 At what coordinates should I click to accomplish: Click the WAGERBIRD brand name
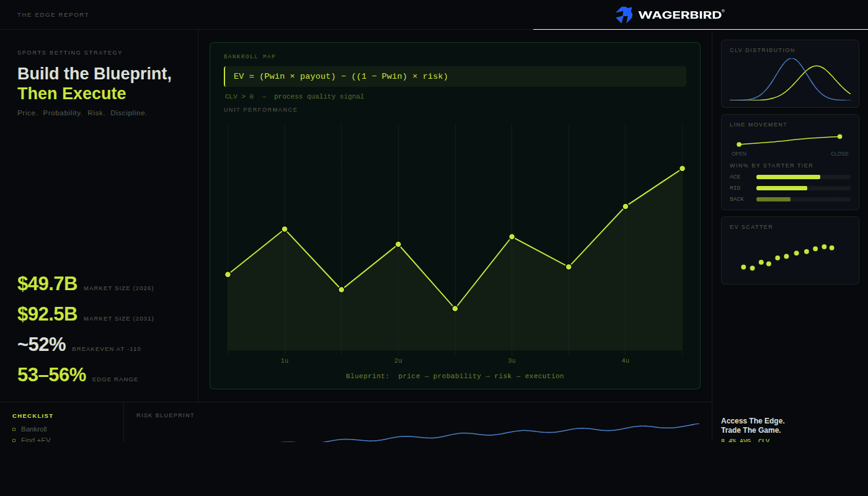tap(680, 15)
